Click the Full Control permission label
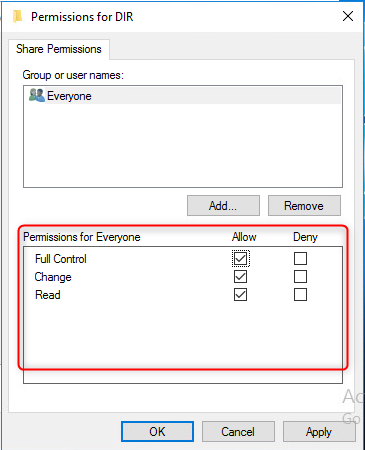Viewport: 365px width, 450px height. (x=61, y=259)
